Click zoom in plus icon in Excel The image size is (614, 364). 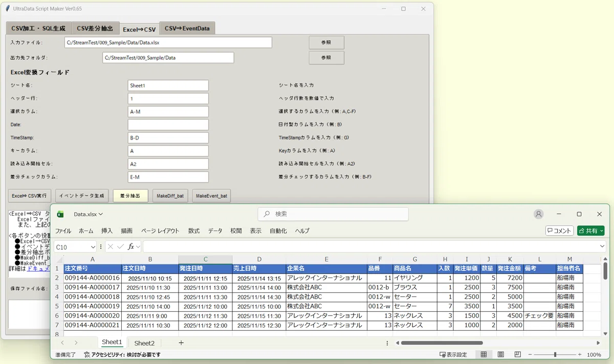point(580,354)
